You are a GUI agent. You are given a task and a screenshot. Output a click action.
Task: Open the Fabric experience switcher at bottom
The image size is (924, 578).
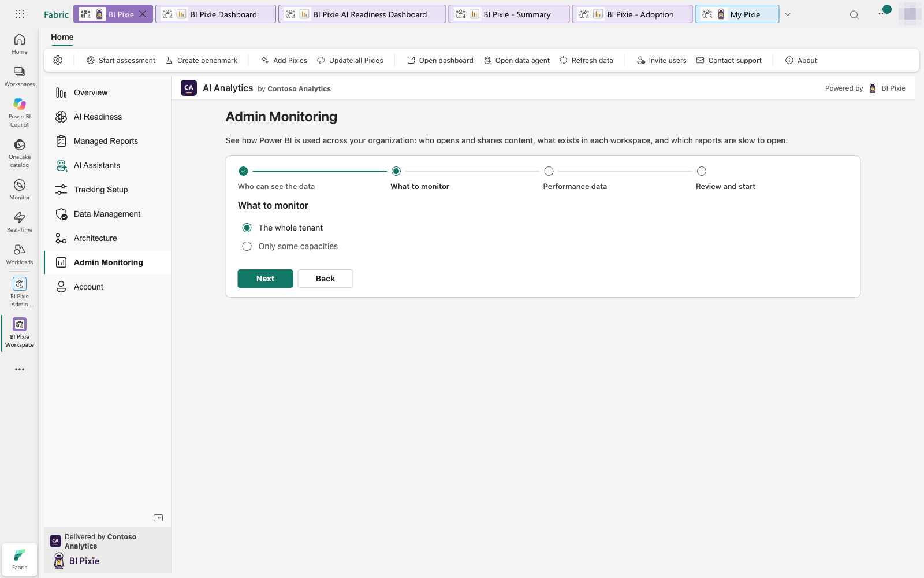click(20, 559)
